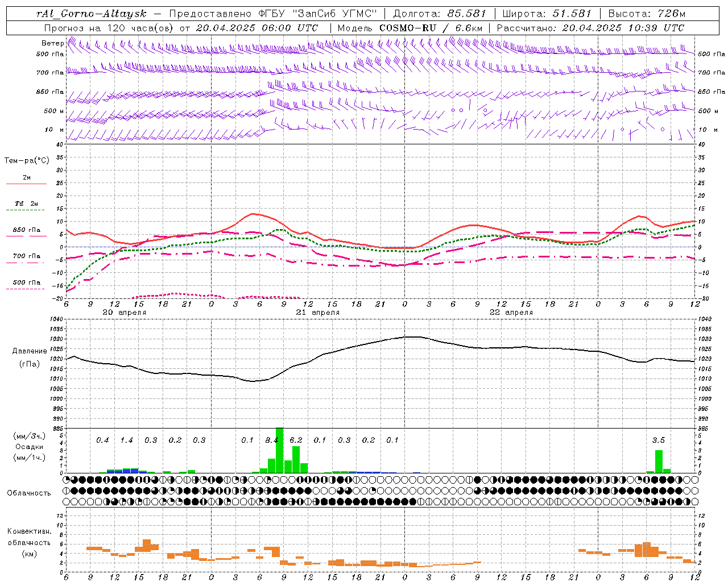Click the red solid line sample under '2м'
The width and height of the screenshot is (728, 582).
[x=26, y=184]
